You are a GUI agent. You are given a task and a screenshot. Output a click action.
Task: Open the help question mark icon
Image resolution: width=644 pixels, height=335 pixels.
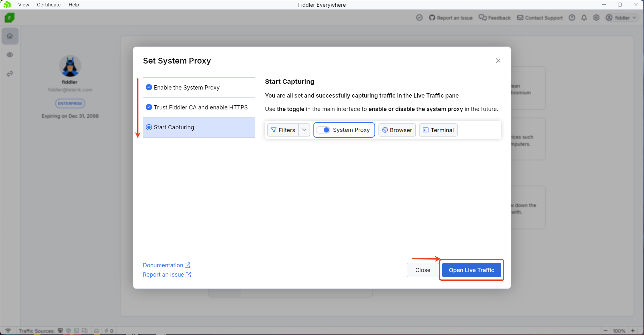(x=572, y=18)
